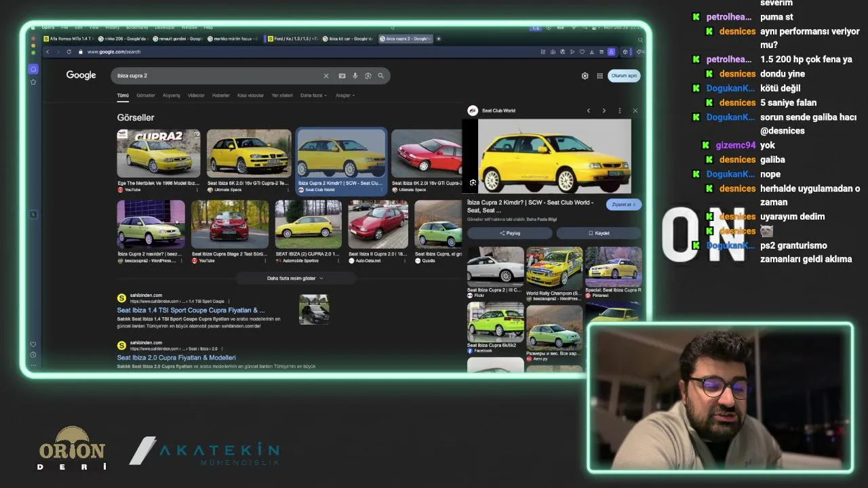
Task: Expand Daha fazla resim göster
Action: click(295, 278)
